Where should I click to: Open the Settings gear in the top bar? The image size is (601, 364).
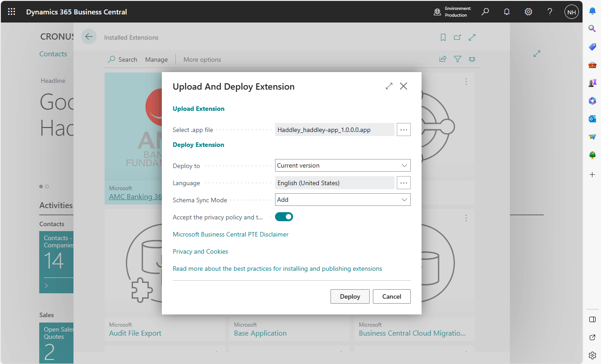tap(528, 12)
